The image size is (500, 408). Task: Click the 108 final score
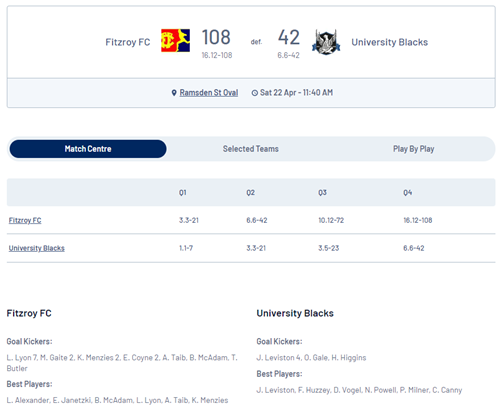click(216, 37)
